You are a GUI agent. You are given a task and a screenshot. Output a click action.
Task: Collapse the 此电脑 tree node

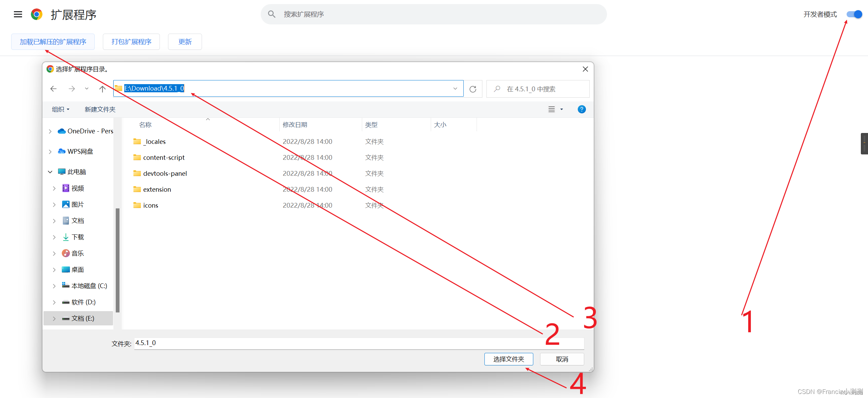tap(50, 172)
